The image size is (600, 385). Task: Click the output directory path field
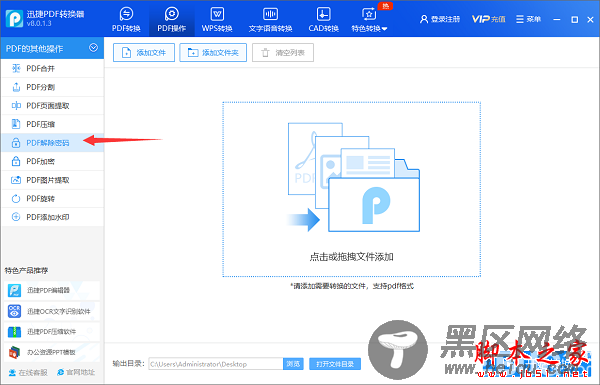(x=216, y=364)
